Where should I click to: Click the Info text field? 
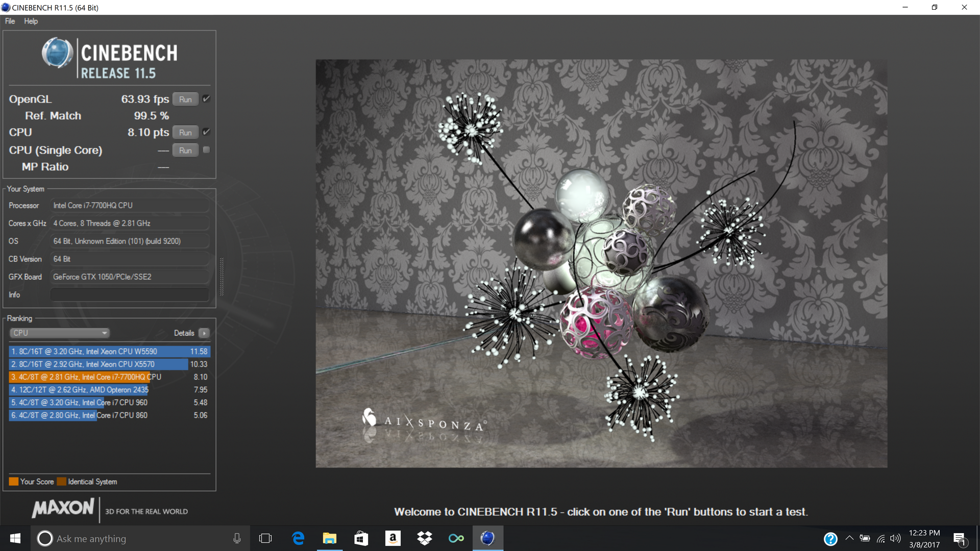coord(130,295)
